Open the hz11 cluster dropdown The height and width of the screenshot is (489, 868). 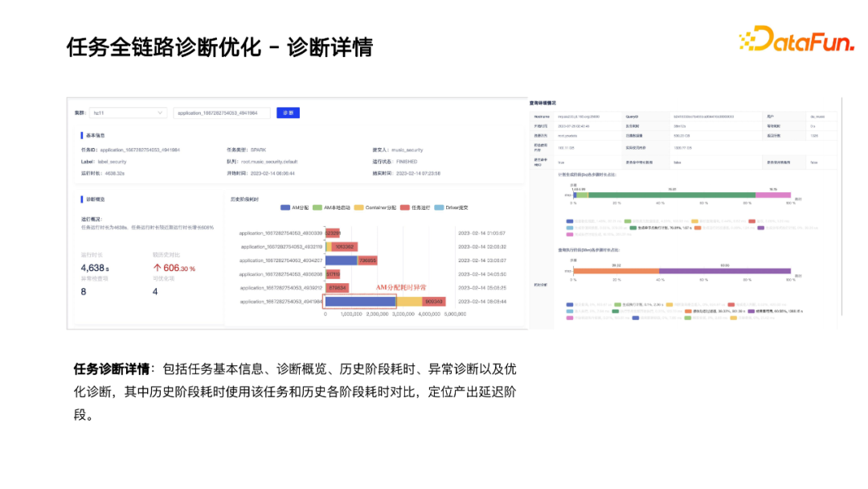129,113
